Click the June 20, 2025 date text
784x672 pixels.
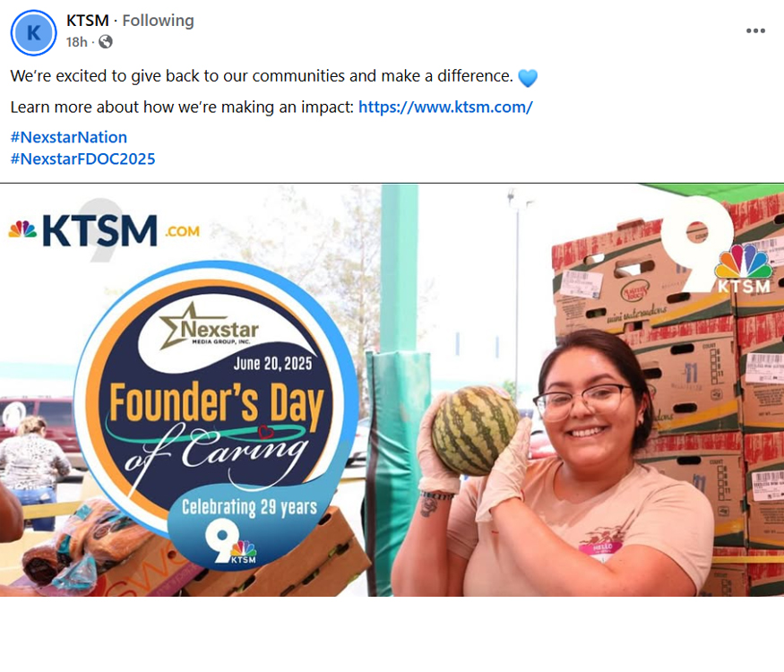272,363
